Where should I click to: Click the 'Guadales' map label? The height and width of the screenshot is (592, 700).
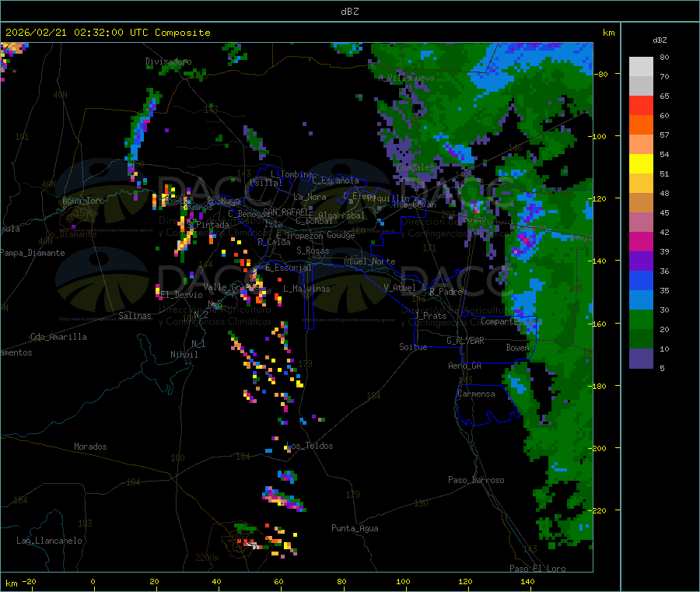coord(415,167)
